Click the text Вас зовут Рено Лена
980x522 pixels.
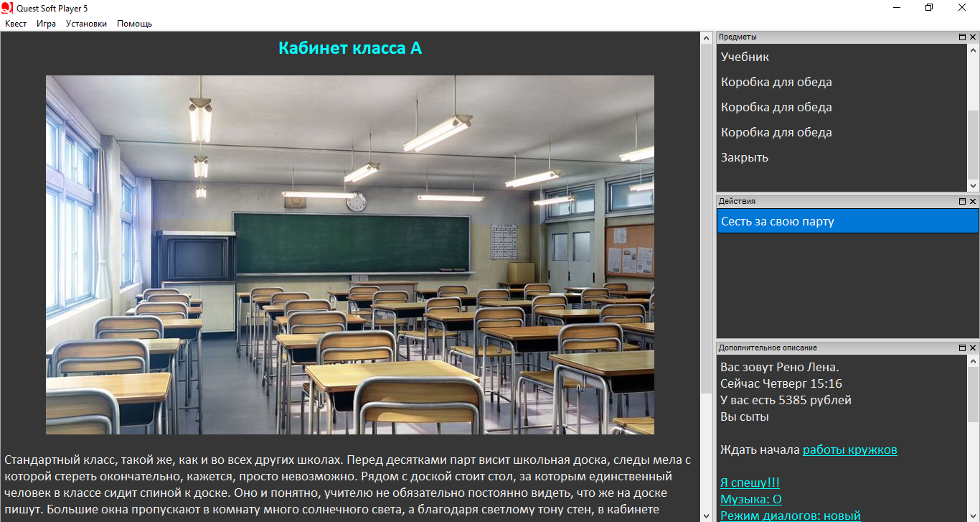(779, 367)
